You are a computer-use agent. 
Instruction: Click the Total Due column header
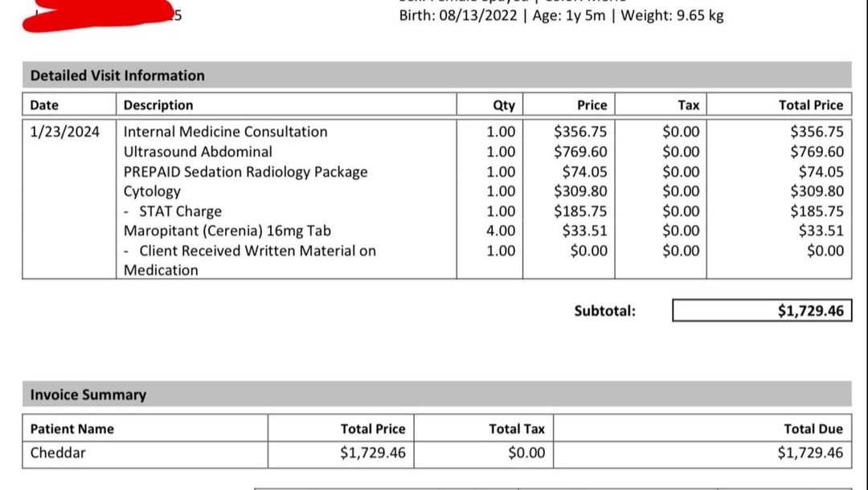[x=813, y=429]
